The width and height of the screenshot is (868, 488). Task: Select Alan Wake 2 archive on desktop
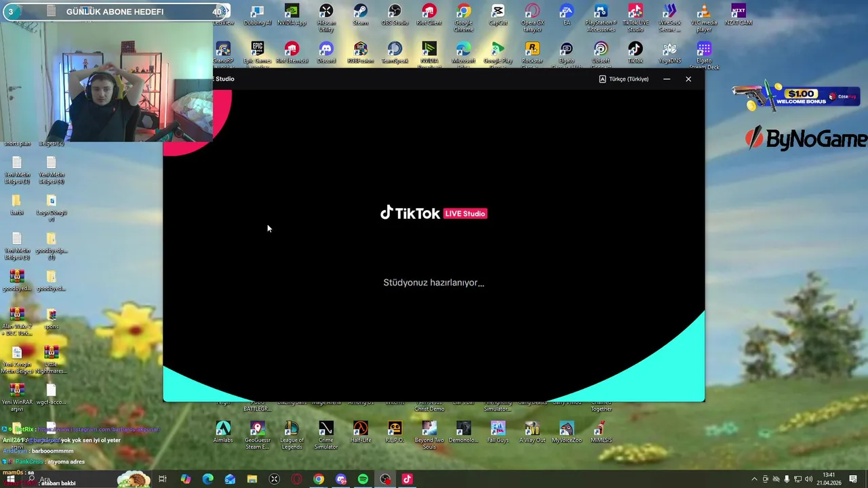[x=17, y=322]
